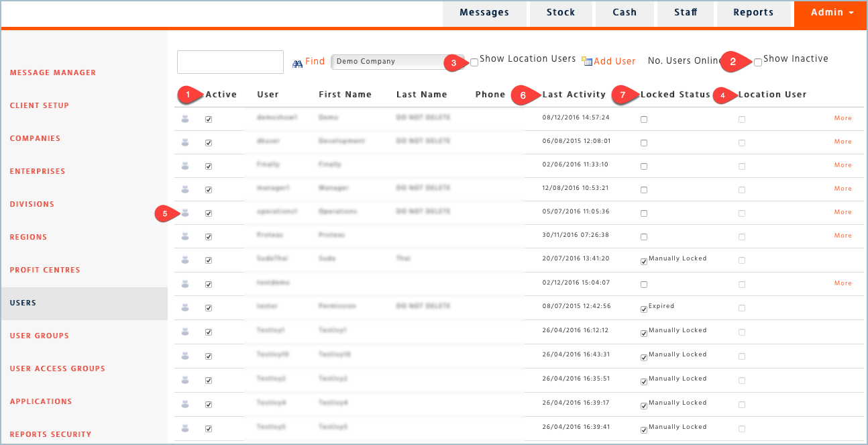
Task: Click the Add User link
Action: [614, 61]
